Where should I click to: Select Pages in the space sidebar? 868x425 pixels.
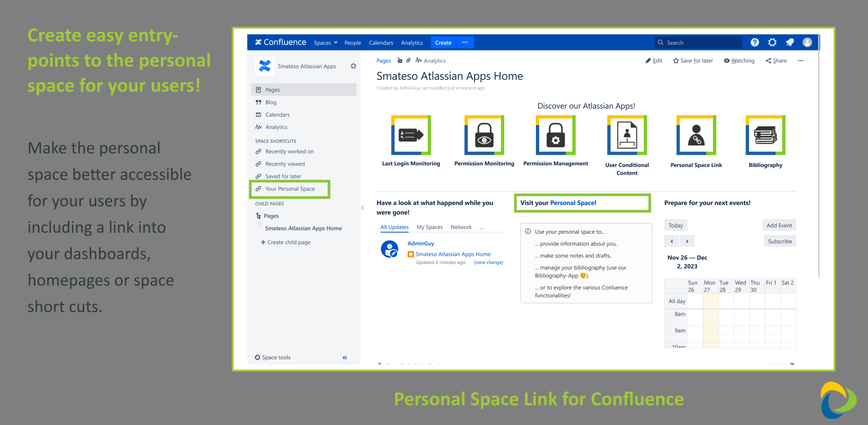(x=304, y=90)
